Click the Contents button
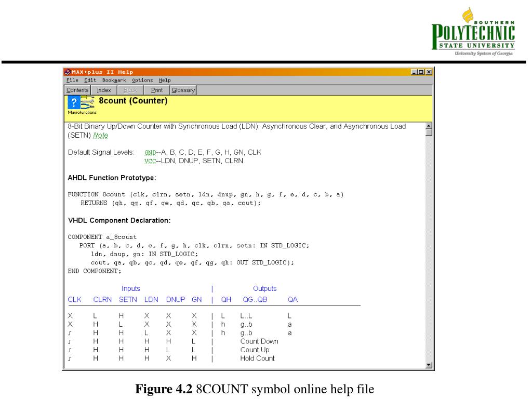This screenshot has width=532, height=399. [77, 90]
